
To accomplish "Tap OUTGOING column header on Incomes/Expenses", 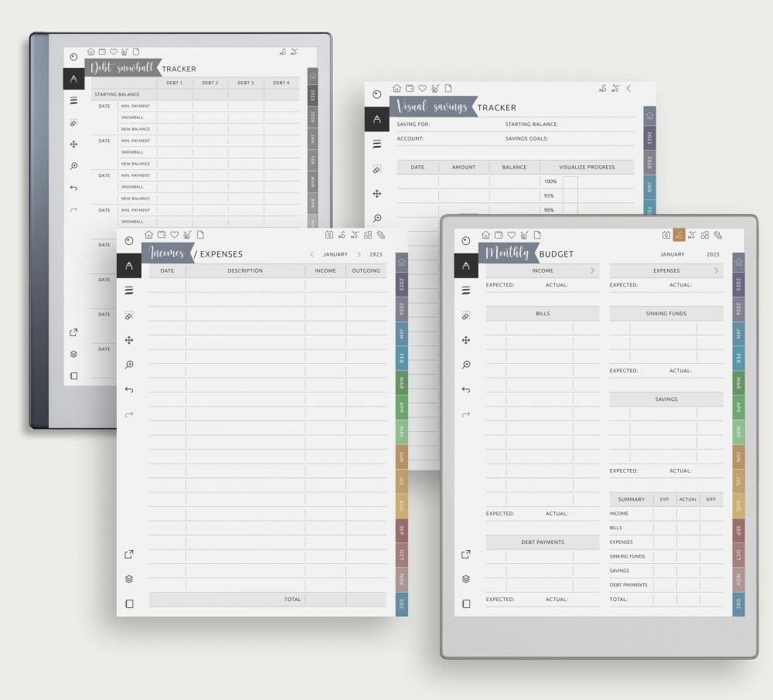I will (366, 270).
